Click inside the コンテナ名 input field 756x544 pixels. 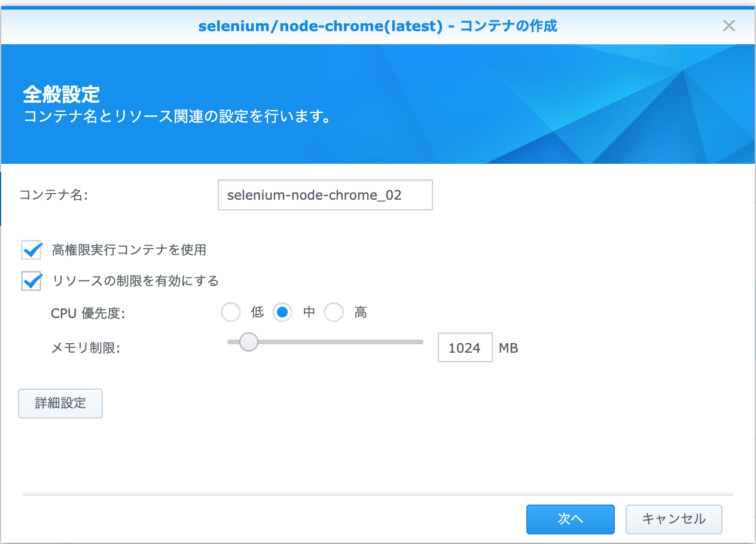coord(325,195)
